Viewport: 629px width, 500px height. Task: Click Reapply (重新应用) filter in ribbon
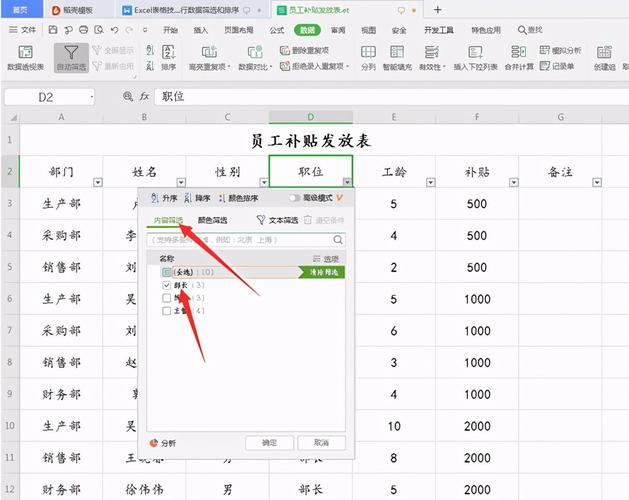click(113, 66)
